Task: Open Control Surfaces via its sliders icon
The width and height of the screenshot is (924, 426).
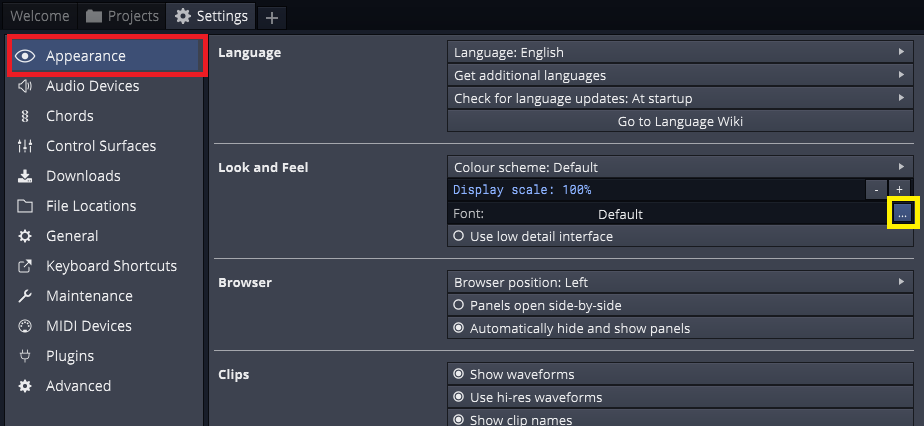Action: click(25, 146)
